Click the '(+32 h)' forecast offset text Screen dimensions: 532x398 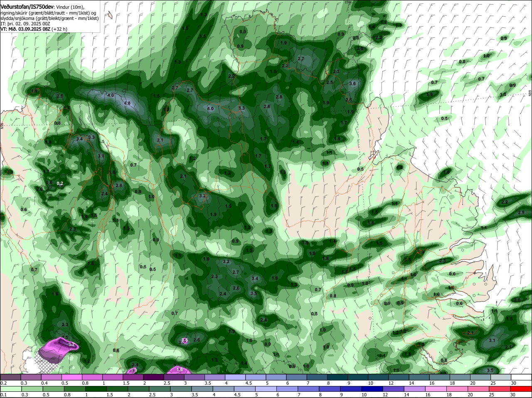click(59, 29)
